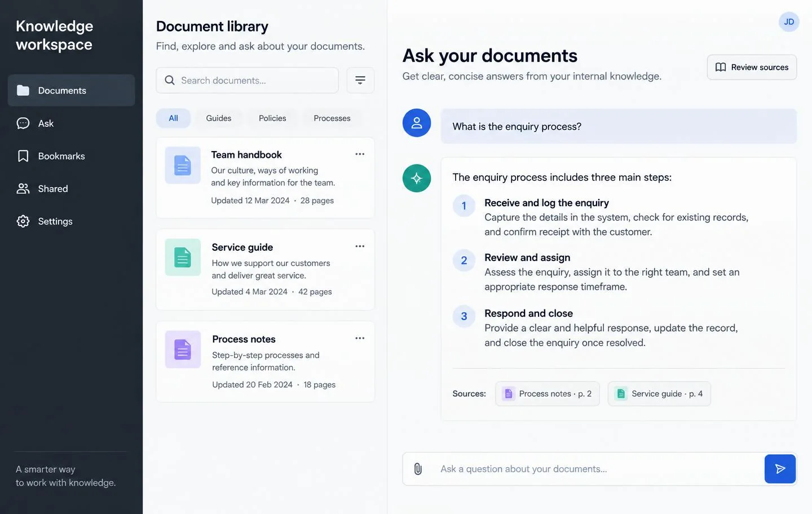Image resolution: width=812 pixels, height=514 pixels.
Task: Open Documents in the sidebar
Action: 71,90
